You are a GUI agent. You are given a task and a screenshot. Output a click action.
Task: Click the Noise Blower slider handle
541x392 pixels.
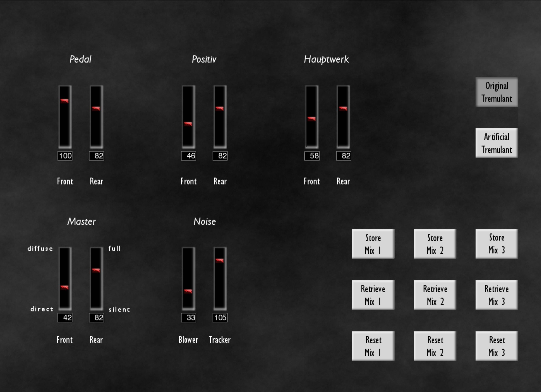point(188,291)
